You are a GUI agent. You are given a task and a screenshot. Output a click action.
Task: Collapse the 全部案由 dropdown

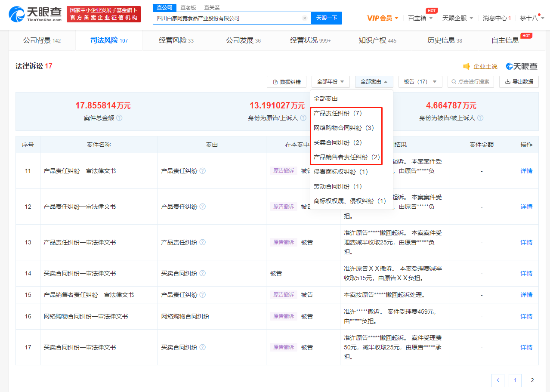pyautogui.click(x=374, y=82)
